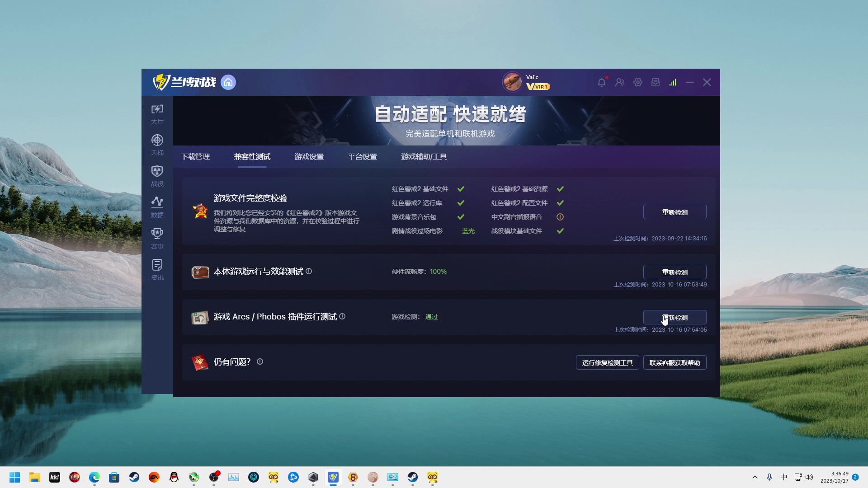
Task: Click 上次检测时间 2023-10-16 07:53:49 timestamp
Action: coord(660,285)
